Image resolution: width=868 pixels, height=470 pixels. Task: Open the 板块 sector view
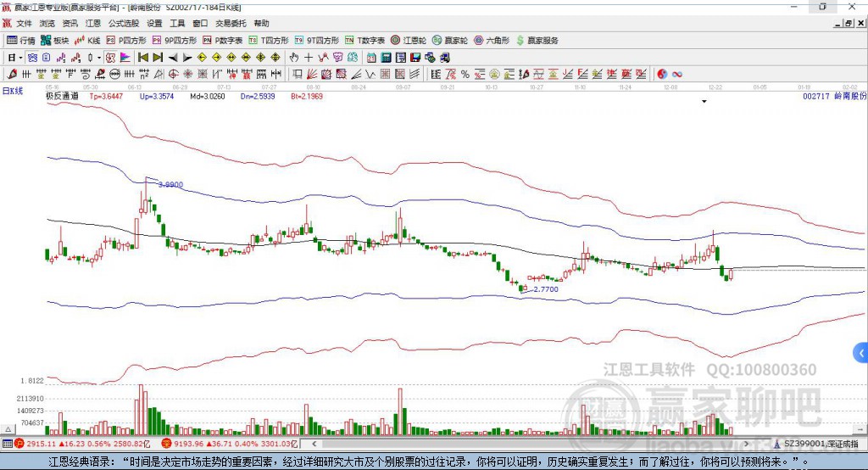(x=55, y=41)
